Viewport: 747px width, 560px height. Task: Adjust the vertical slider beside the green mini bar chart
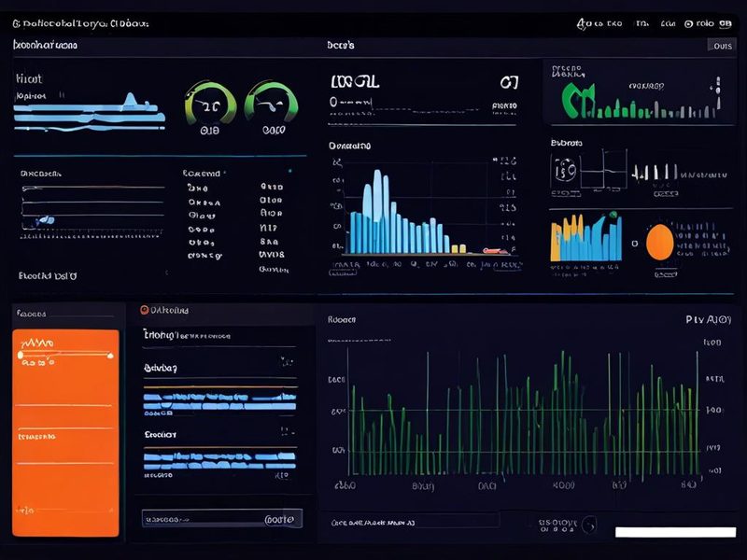coord(718,92)
